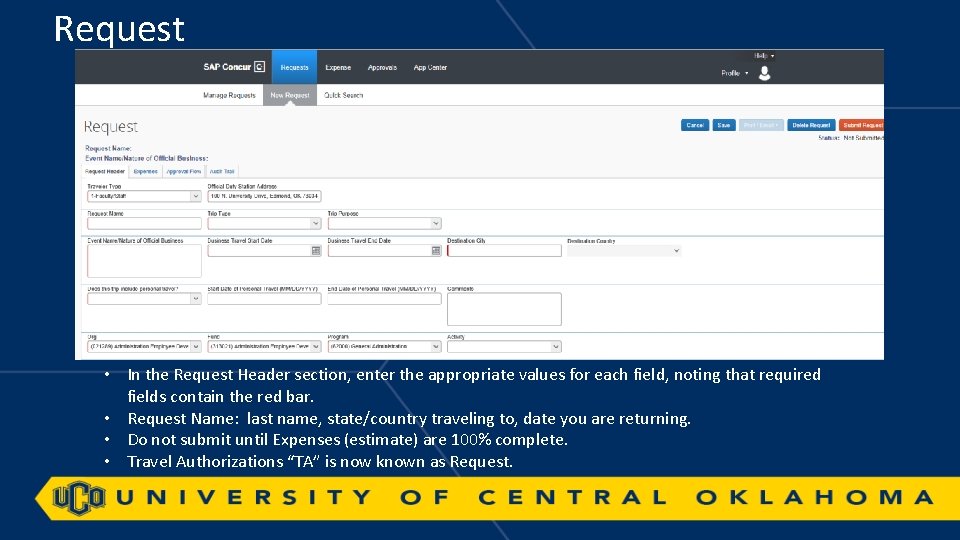Click the 'Event Name/Nature of Official Business:' summary label
960x540 pixels.
pyautogui.click(x=146, y=159)
